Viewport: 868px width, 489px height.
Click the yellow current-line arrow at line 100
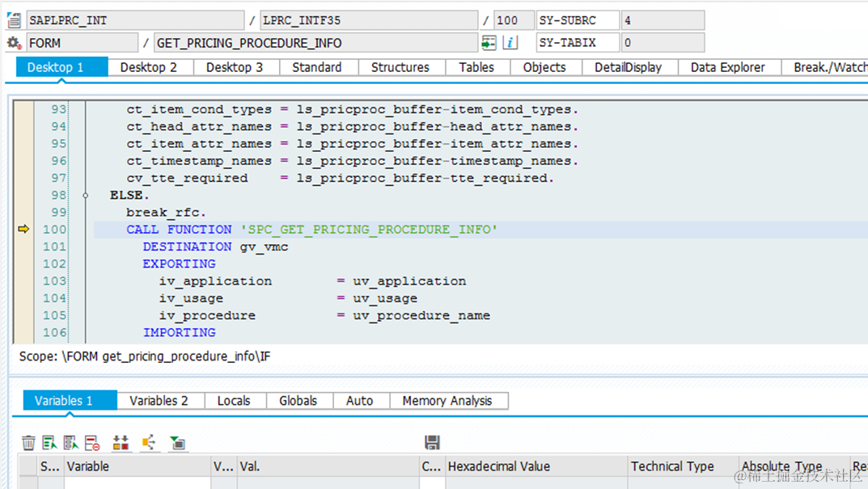[23, 229]
